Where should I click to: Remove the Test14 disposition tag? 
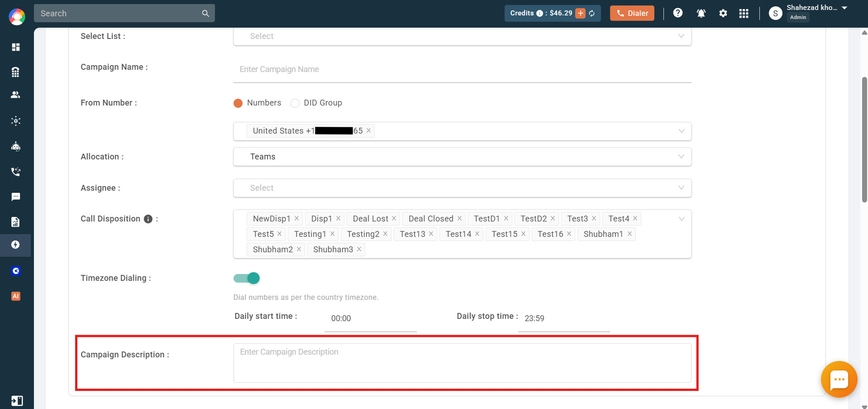point(477,234)
